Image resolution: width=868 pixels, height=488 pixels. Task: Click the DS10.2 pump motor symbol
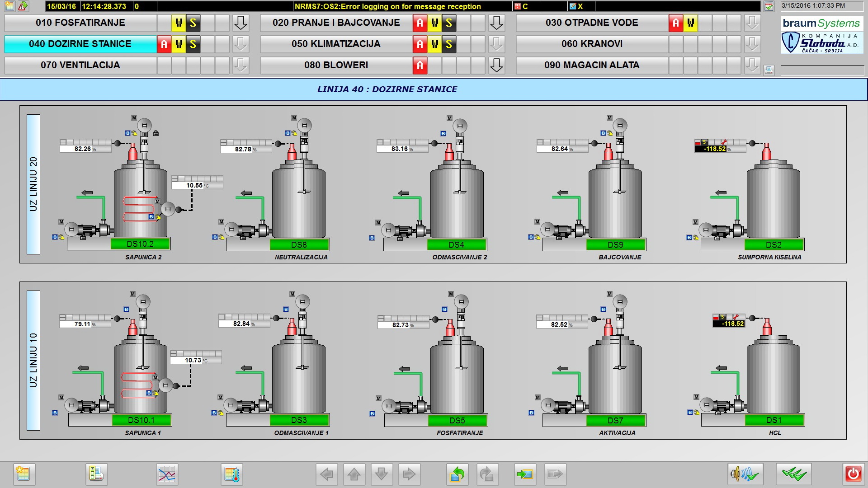[72, 230]
